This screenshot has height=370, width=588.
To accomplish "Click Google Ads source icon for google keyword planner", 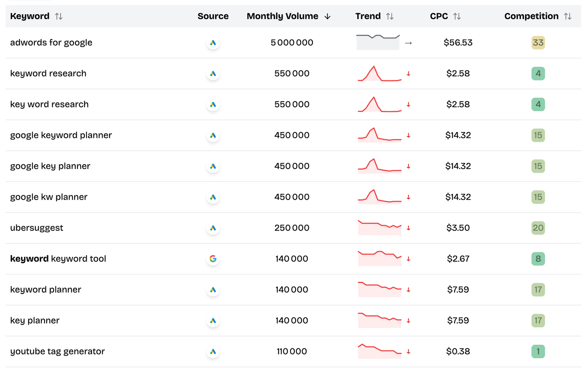I will (213, 135).
